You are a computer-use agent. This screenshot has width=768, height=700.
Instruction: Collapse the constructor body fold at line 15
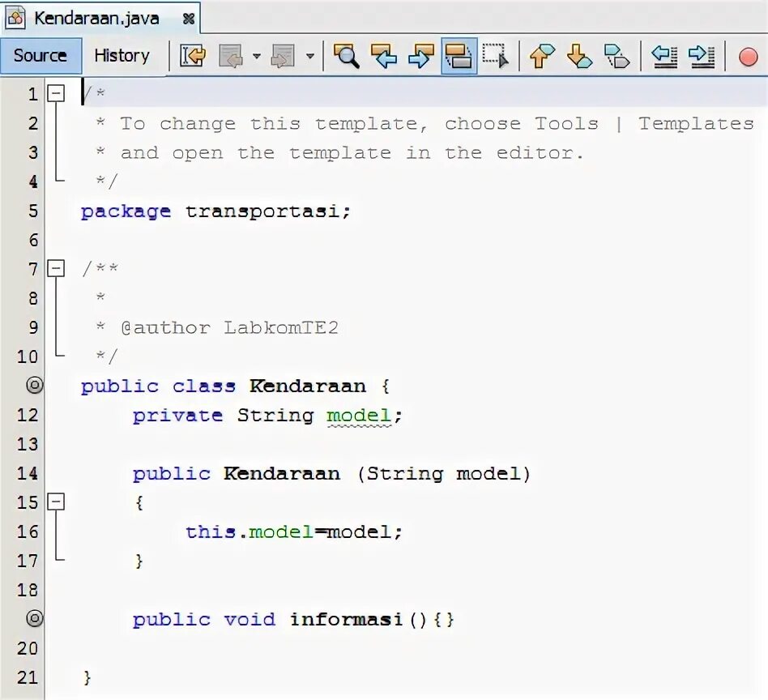[x=56, y=502]
